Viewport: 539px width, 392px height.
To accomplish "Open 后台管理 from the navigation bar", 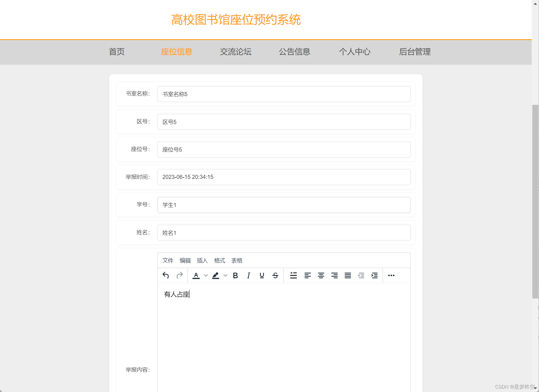I will [x=415, y=52].
